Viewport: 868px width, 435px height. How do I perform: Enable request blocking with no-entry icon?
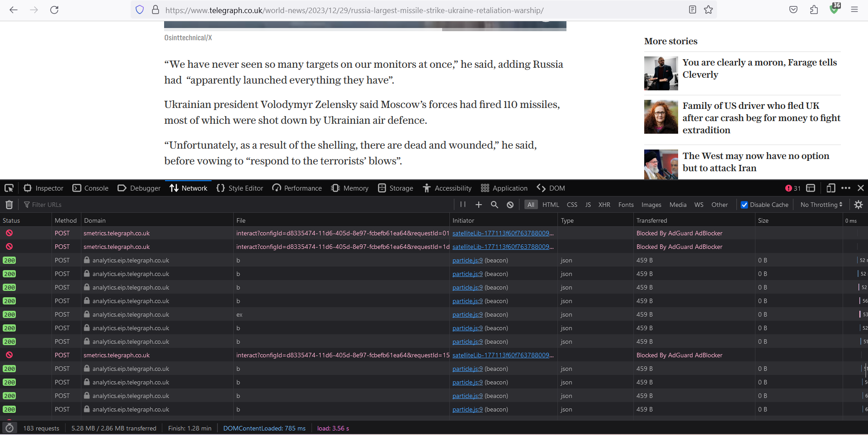click(x=510, y=205)
